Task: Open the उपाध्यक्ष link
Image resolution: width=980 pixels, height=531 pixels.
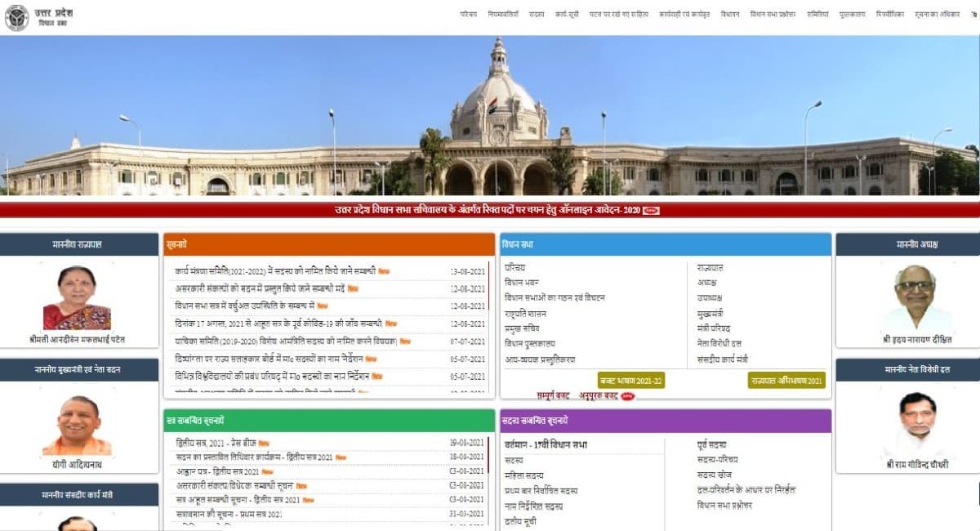Action: [x=709, y=297]
